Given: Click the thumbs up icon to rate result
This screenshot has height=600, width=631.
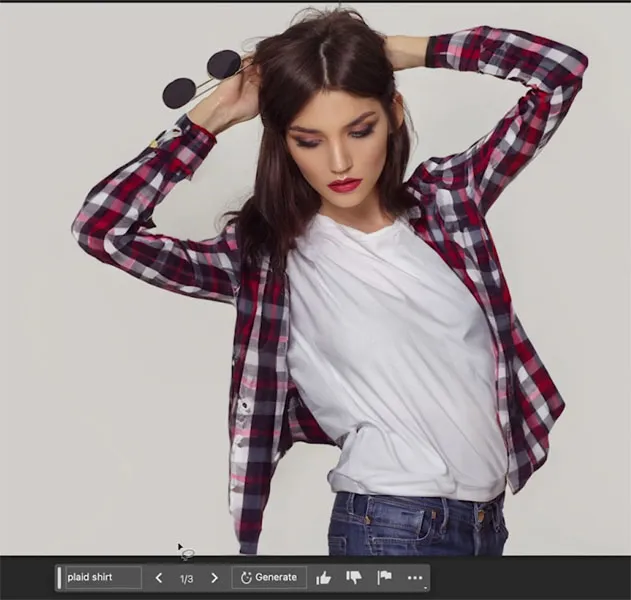Looking at the screenshot, I should click(x=323, y=578).
